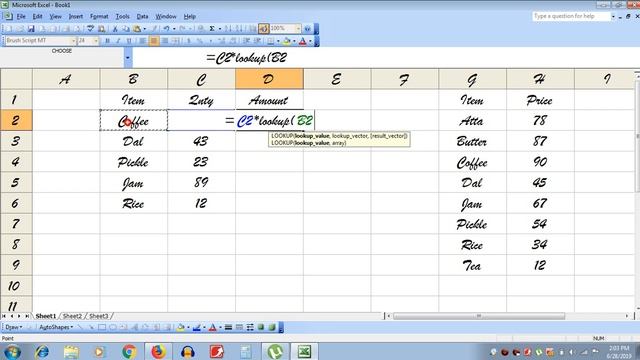Open the Format menu

coord(99,16)
